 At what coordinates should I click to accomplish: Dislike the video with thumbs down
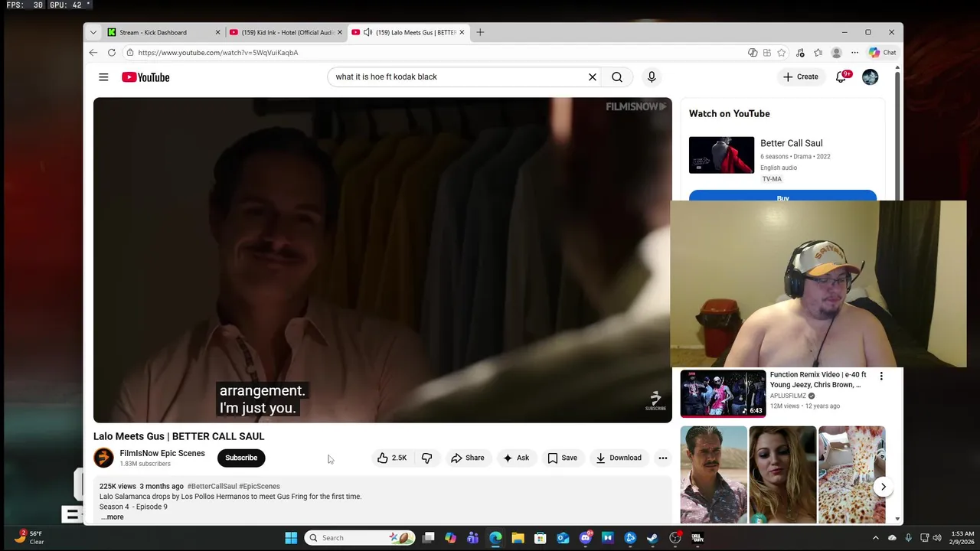[x=427, y=458]
